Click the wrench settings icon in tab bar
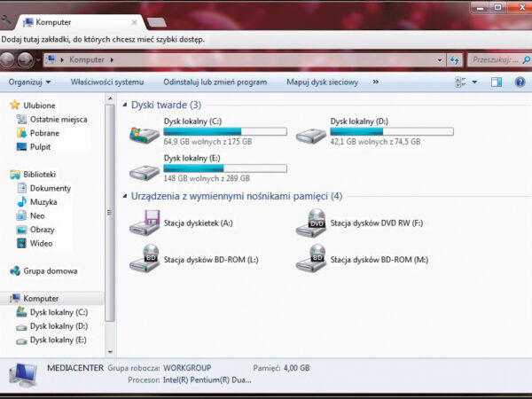 7,20
